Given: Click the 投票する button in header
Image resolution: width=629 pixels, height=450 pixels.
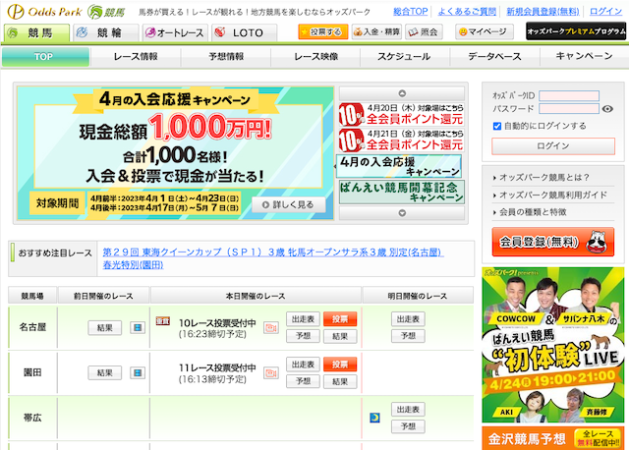Looking at the screenshot, I should tap(323, 32).
